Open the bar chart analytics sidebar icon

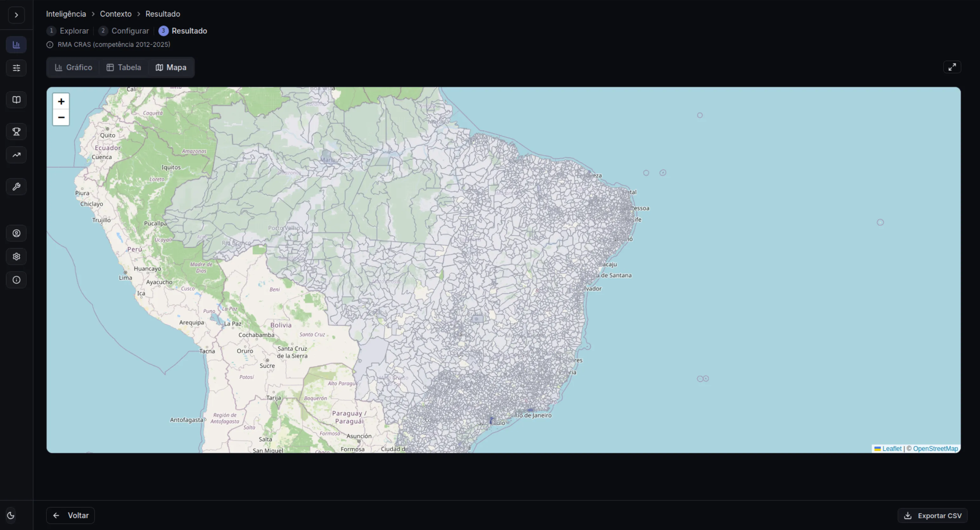point(17,45)
